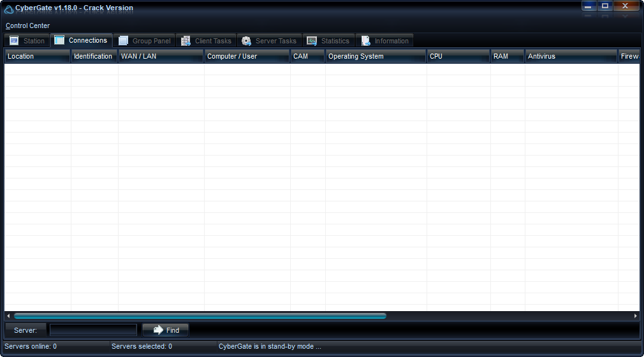Screen dimensions: 644x357
Task: Click the horizontal scrollbar thumb
Action: point(200,316)
